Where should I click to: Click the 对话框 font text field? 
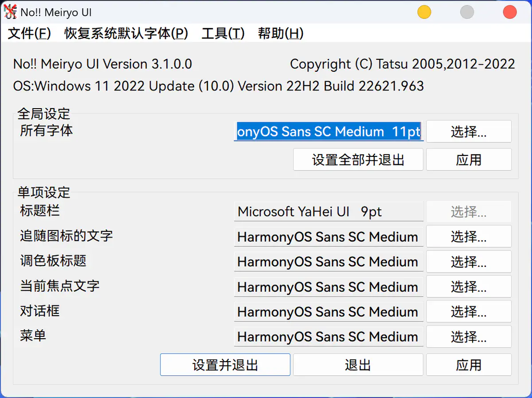pyautogui.click(x=329, y=312)
